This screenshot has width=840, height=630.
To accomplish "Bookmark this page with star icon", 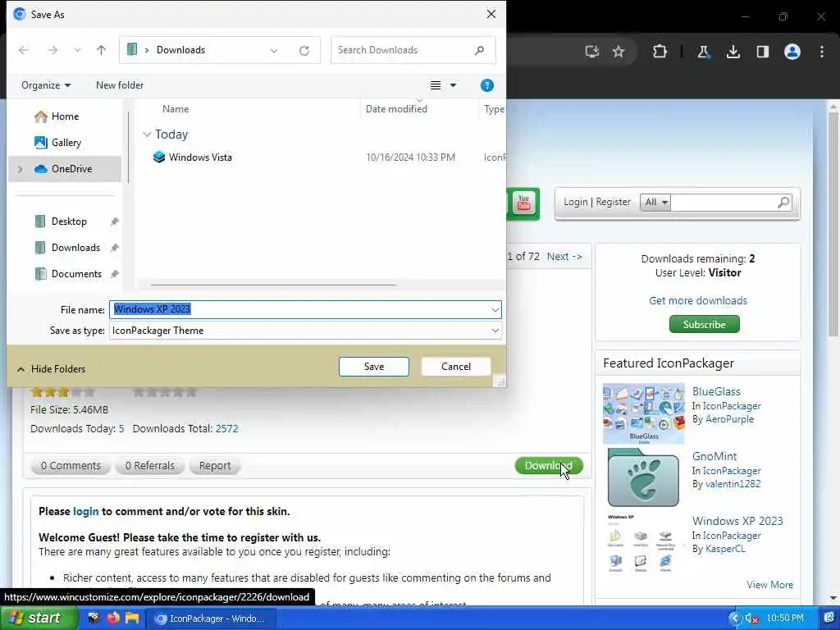I will pyautogui.click(x=619, y=52).
